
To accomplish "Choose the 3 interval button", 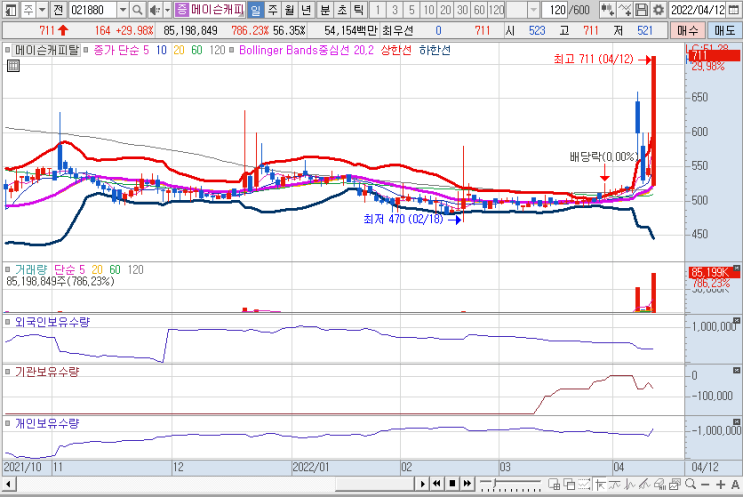I will [395, 9].
